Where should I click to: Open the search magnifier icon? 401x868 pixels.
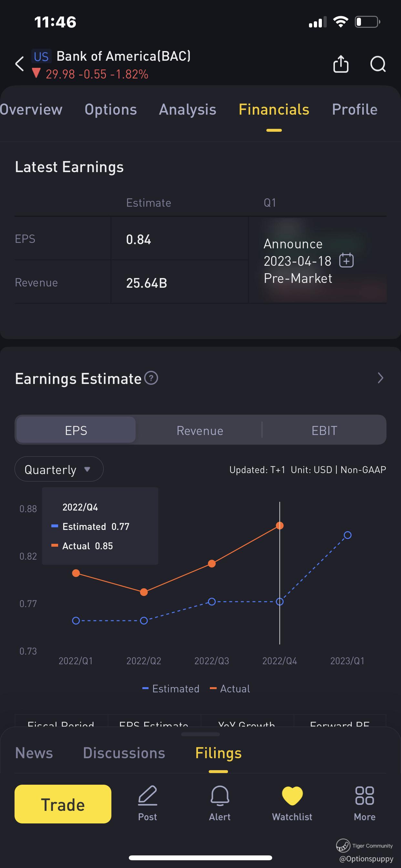(378, 64)
